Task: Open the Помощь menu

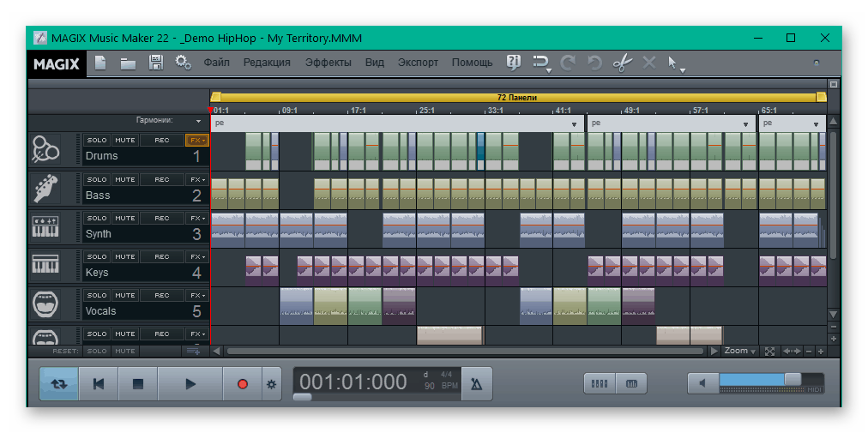Action: tap(473, 63)
